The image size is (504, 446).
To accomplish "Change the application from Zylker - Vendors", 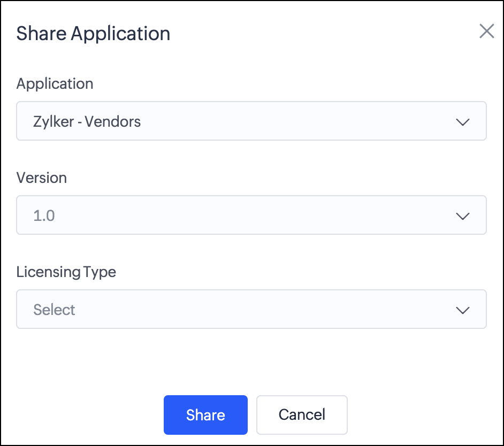I will 251,121.
